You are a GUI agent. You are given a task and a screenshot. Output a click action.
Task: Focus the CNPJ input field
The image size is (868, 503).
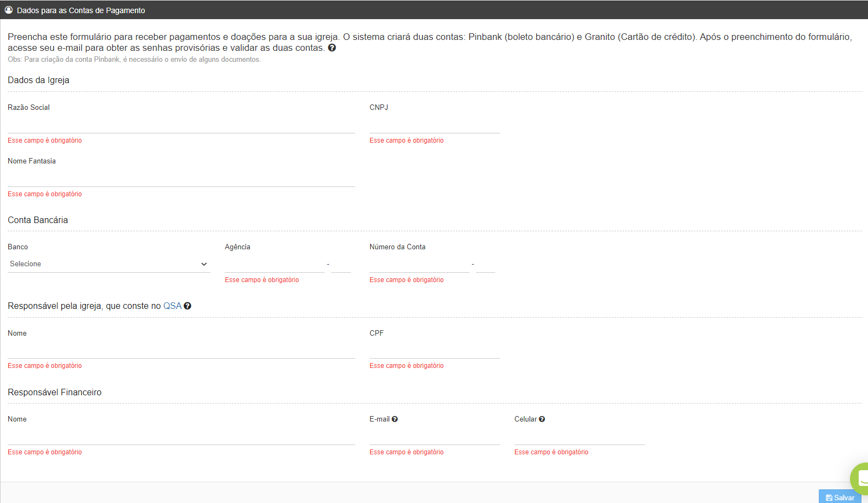coord(435,125)
